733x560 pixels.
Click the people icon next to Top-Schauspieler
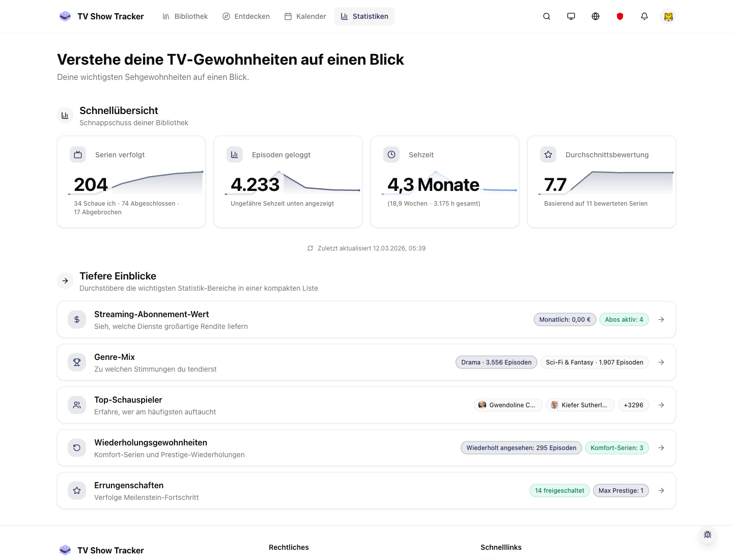pos(77,405)
